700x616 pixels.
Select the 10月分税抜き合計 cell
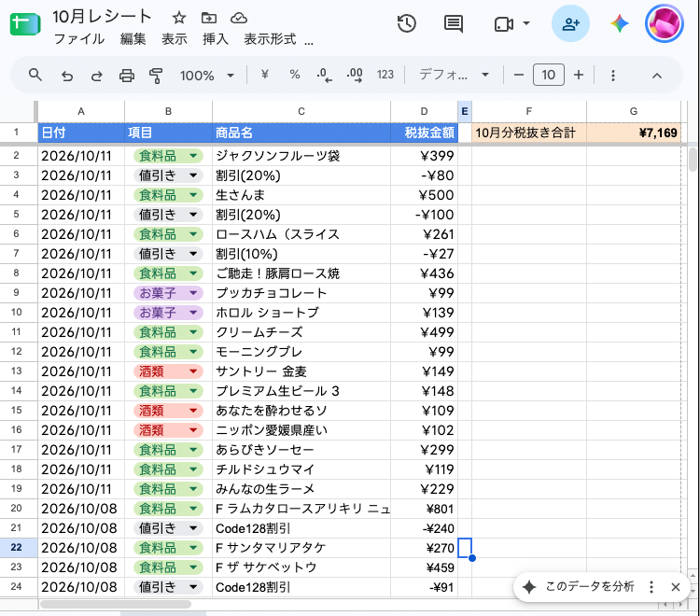(529, 133)
